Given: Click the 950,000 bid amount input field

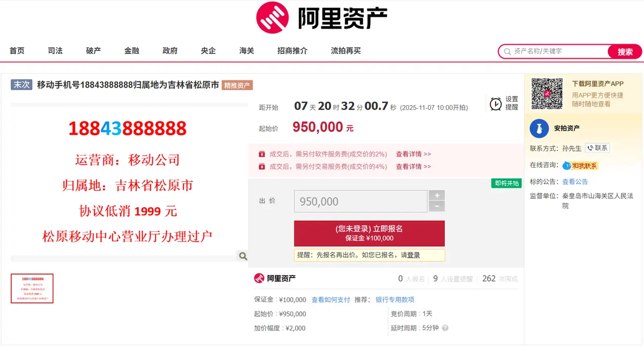Looking at the screenshot, I should 360,201.
